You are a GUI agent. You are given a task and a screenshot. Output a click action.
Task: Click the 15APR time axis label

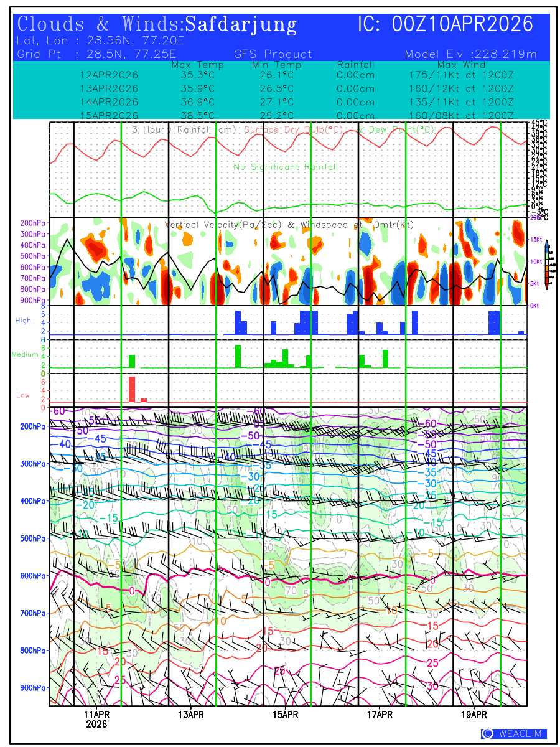click(286, 715)
